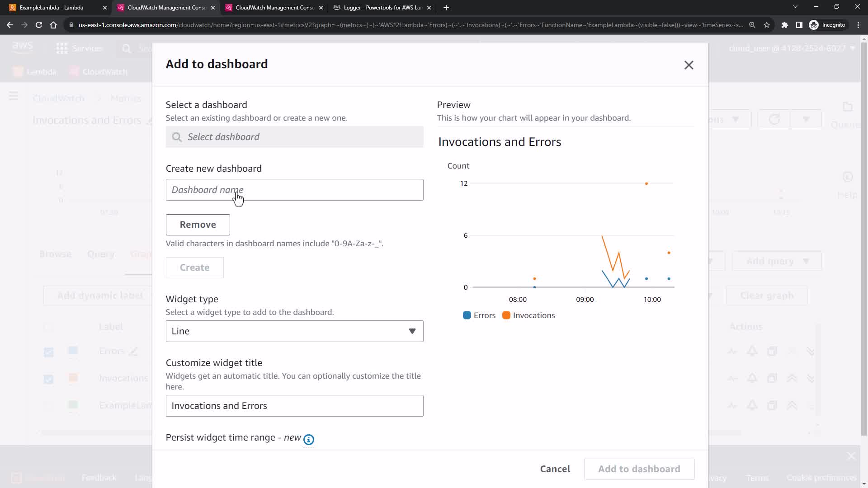868x488 pixels.
Task: Open the browser extensions puzzle icon
Action: click(785, 25)
